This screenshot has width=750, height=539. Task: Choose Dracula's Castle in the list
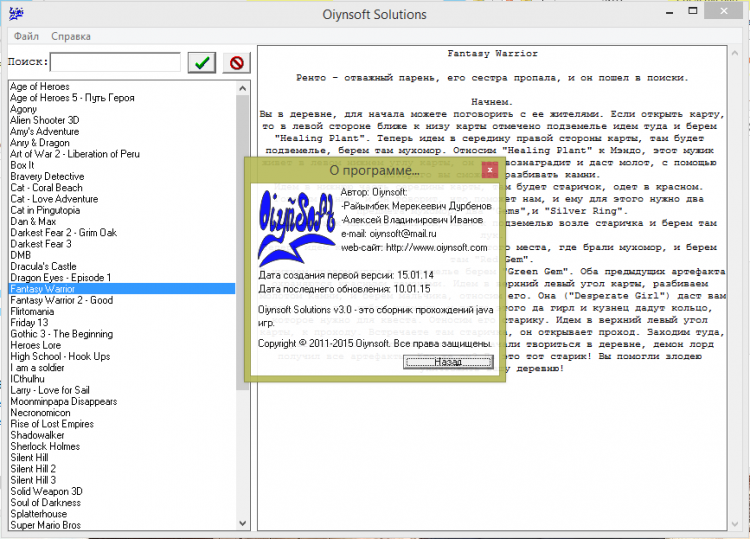pyautogui.click(x=43, y=266)
